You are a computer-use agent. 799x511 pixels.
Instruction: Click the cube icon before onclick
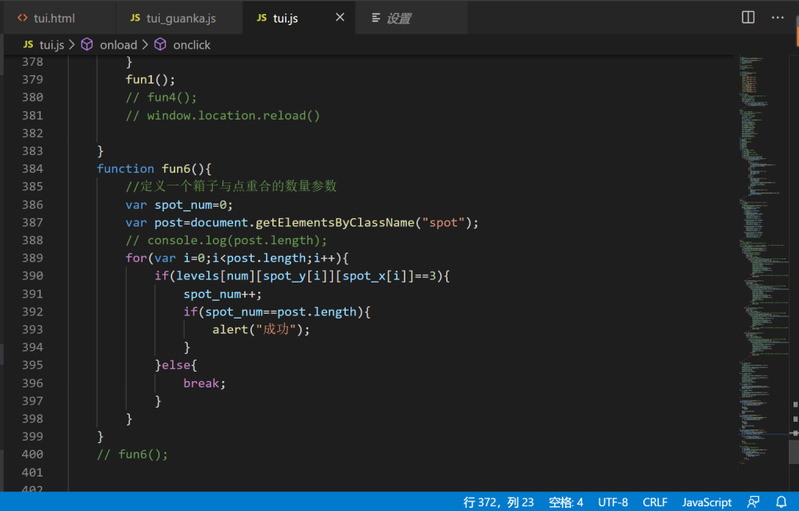coord(160,44)
